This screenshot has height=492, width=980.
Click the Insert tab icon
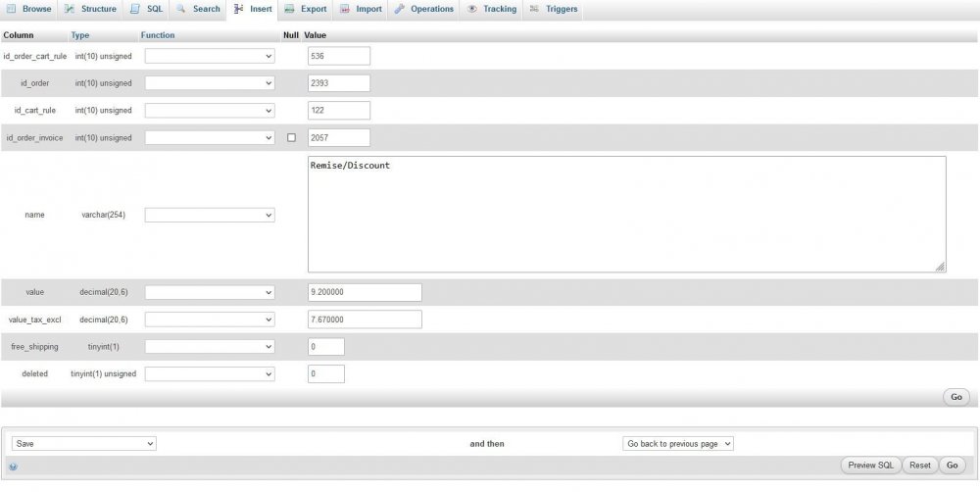[x=238, y=9]
